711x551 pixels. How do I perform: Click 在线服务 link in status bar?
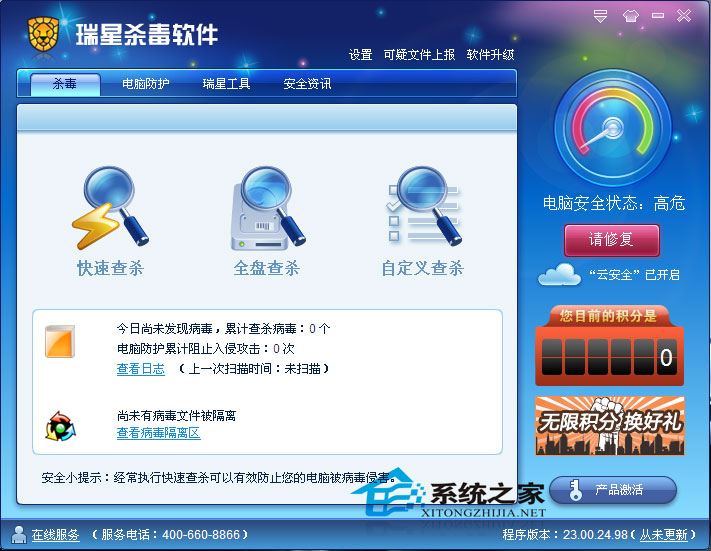point(55,535)
